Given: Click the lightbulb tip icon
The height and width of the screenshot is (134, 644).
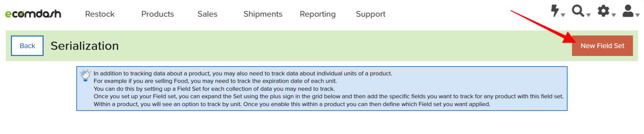Looking at the screenshot, I should (85, 75).
